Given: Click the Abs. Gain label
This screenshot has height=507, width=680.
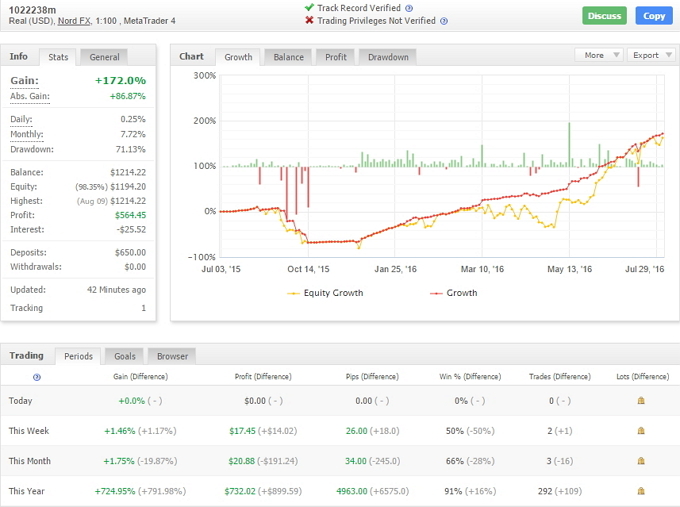Looking at the screenshot, I should [x=30, y=96].
